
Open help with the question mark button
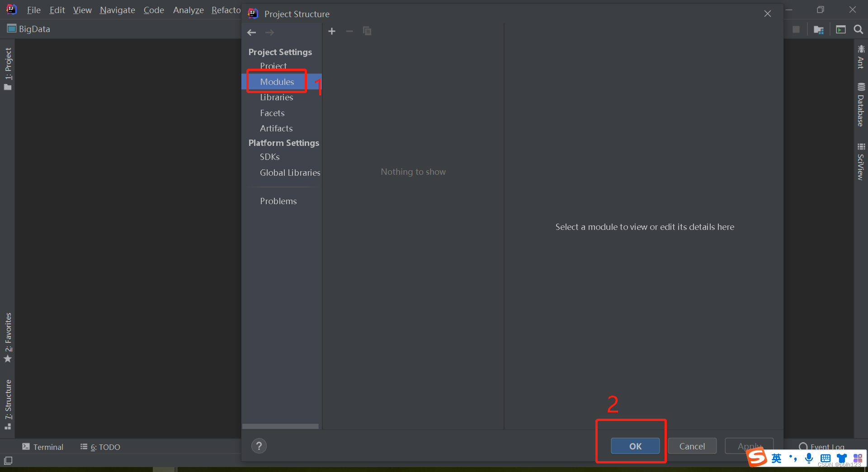[259, 446]
